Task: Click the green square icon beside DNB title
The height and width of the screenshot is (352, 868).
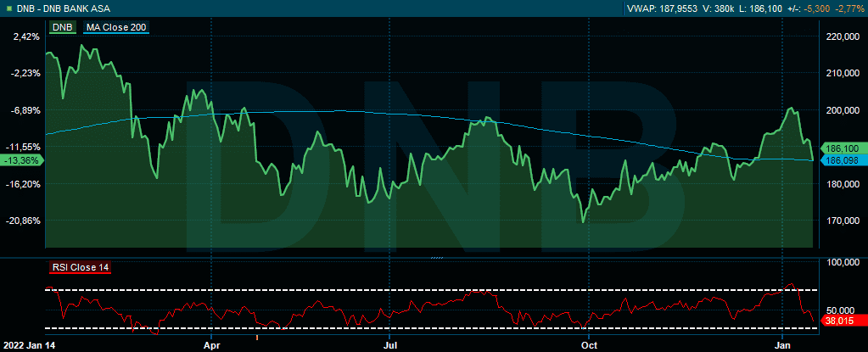Action: [x=8, y=8]
